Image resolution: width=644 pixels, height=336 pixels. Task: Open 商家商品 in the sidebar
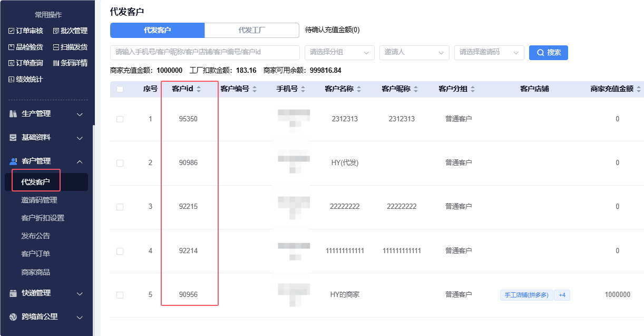[36, 272]
